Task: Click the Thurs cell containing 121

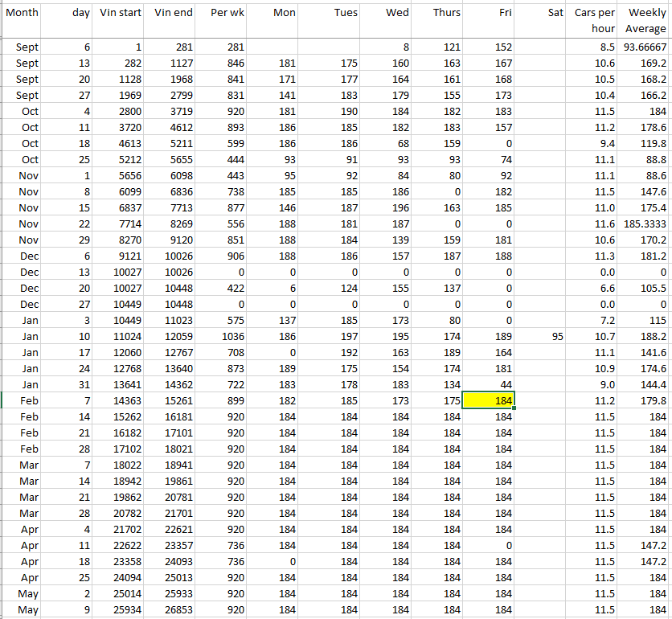Action: (x=436, y=47)
